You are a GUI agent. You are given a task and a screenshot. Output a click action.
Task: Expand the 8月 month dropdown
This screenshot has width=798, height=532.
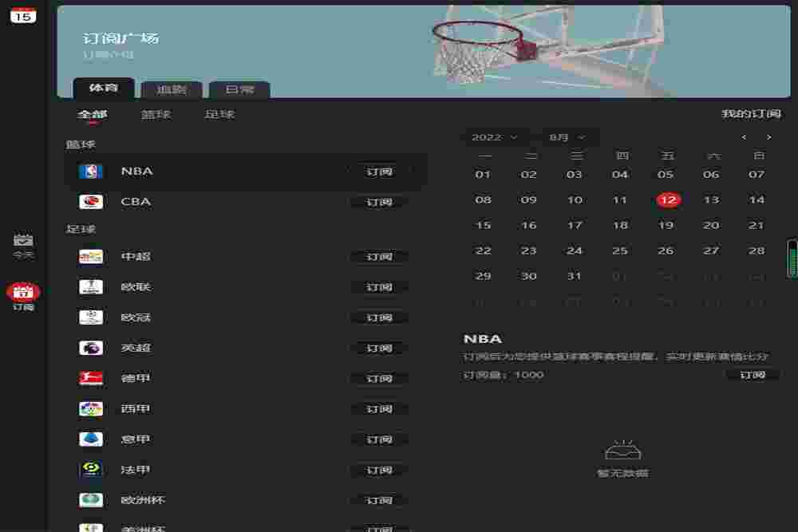pos(567,137)
